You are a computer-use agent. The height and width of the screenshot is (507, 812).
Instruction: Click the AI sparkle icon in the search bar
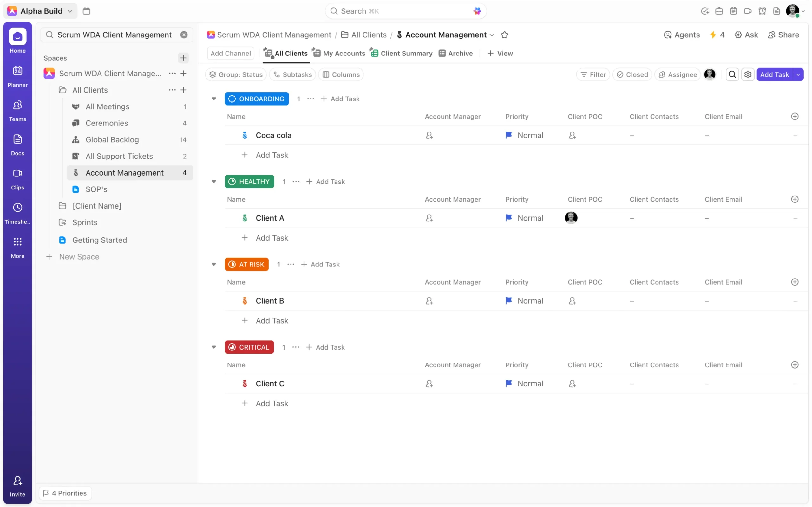[477, 11]
